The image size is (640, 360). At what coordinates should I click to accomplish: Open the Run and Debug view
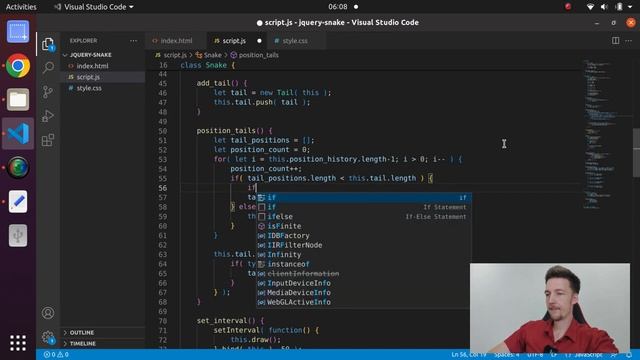tap(48, 116)
